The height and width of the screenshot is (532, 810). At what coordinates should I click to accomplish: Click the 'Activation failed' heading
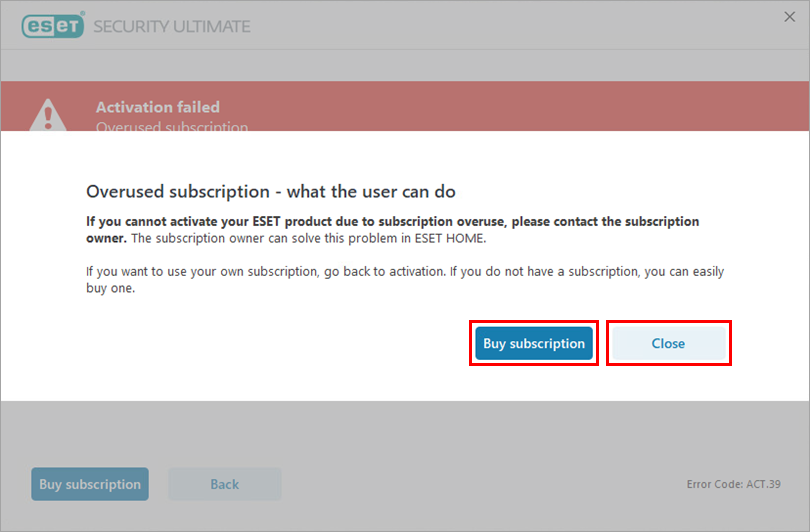(158, 107)
